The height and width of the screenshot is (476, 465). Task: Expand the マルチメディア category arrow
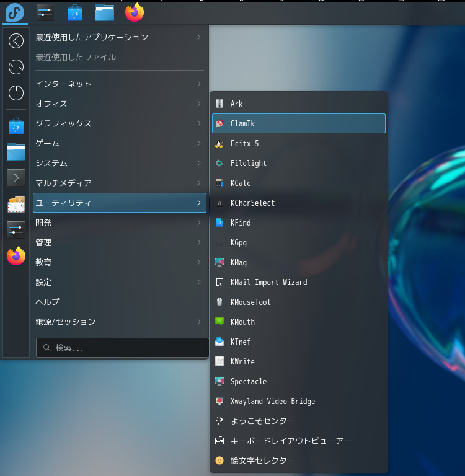point(199,183)
